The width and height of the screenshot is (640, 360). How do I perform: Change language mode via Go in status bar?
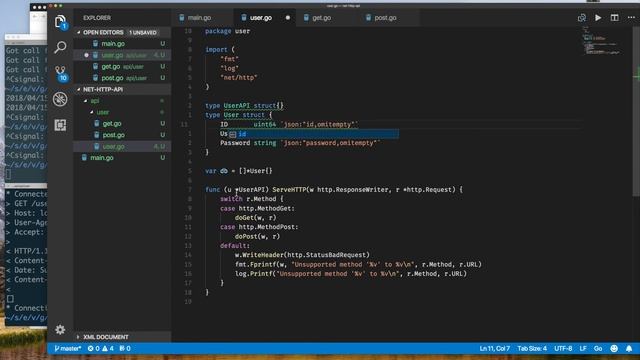598,348
